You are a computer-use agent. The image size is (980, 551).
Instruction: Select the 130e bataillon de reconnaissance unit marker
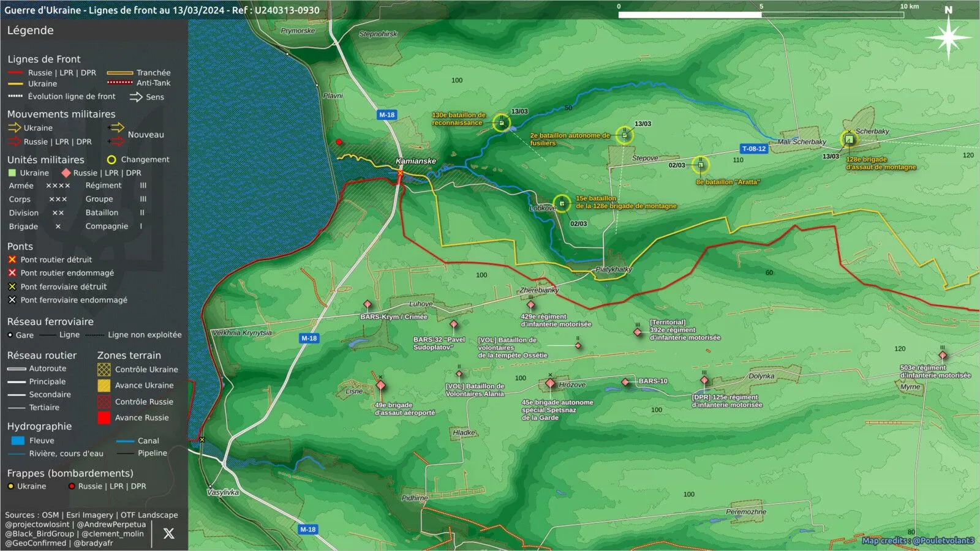coord(502,123)
